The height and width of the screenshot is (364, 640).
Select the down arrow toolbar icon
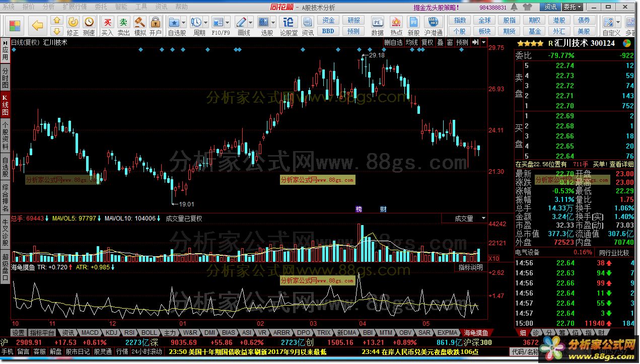coord(57,31)
